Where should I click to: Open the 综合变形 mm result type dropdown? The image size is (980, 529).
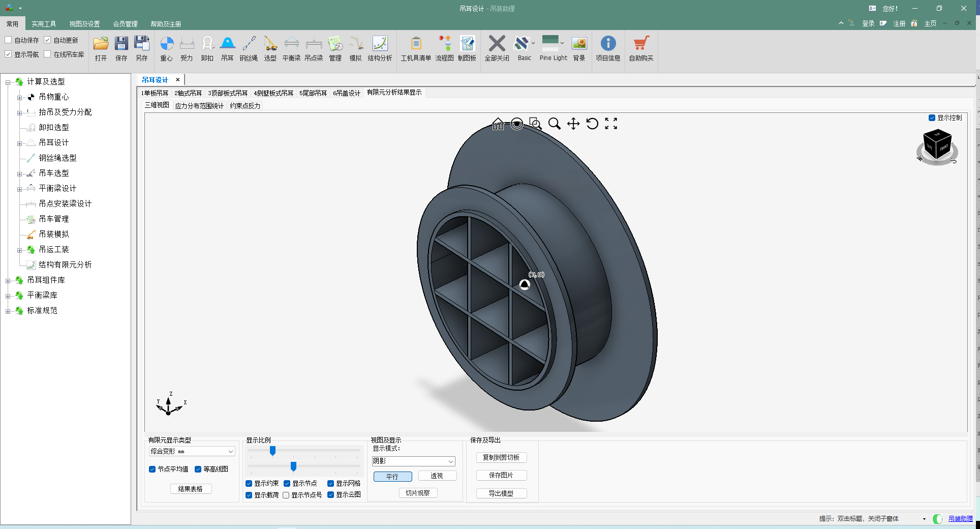[x=192, y=451]
